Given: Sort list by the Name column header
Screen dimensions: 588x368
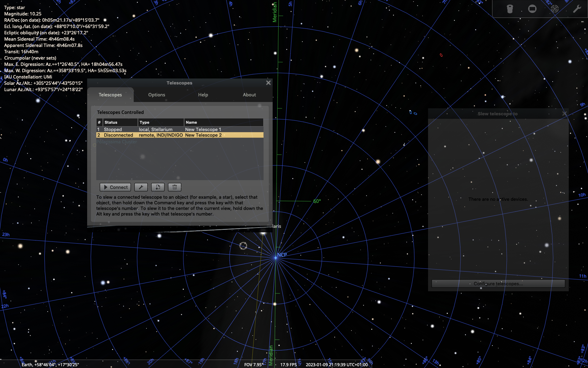Looking at the screenshot, I should [x=191, y=122].
